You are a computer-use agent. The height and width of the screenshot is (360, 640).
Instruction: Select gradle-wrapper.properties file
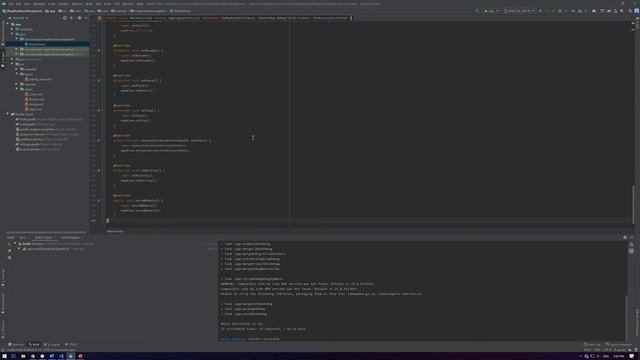coord(46,129)
